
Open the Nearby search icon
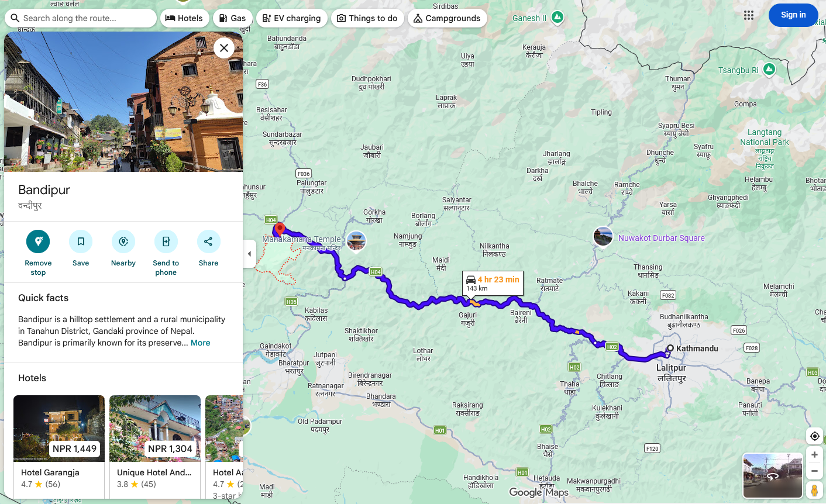coord(123,241)
